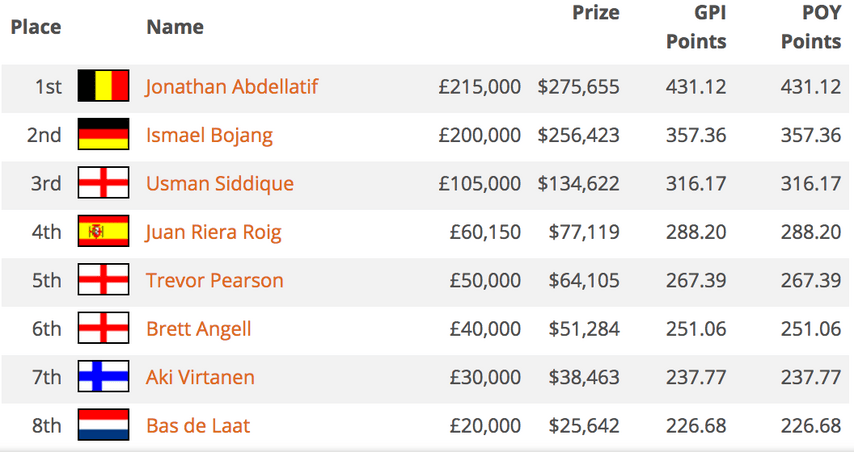This screenshot has width=854, height=452.
Task: Open the Juan Riera Roig link
Action: click(x=214, y=233)
